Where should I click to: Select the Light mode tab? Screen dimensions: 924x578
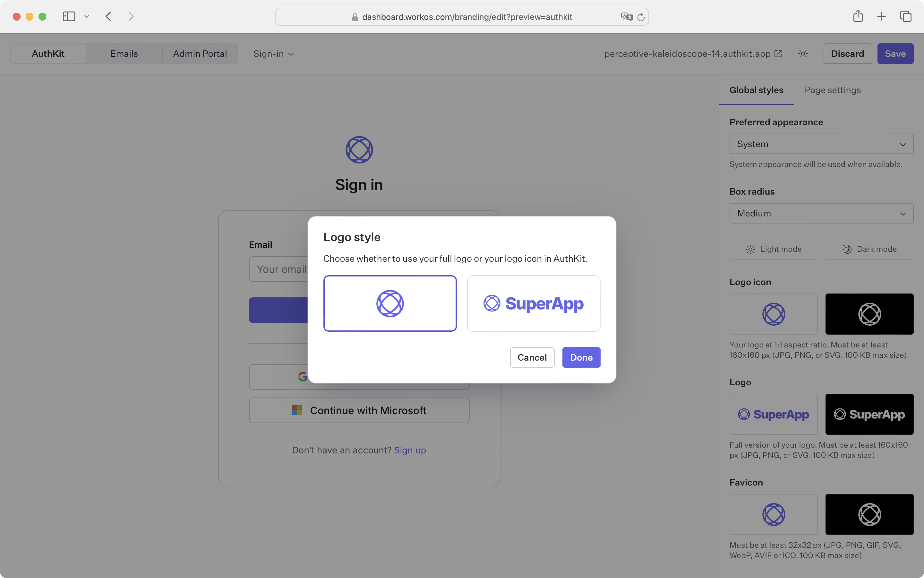(x=774, y=249)
